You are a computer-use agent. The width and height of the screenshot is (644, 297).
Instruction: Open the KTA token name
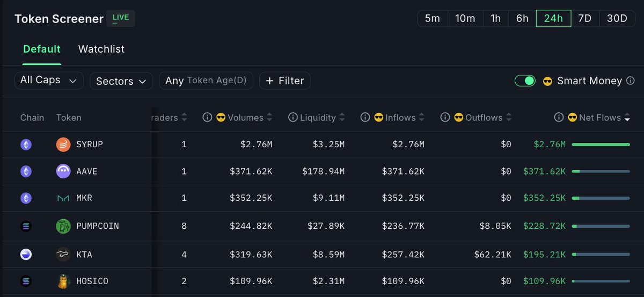84,255
